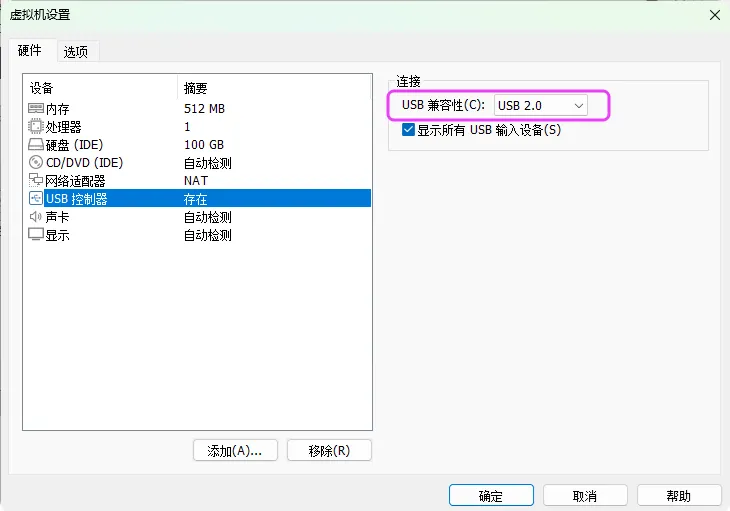The image size is (730, 511).
Task: Select the 内存 device row label
Action: pyautogui.click(x=58, y=109)
